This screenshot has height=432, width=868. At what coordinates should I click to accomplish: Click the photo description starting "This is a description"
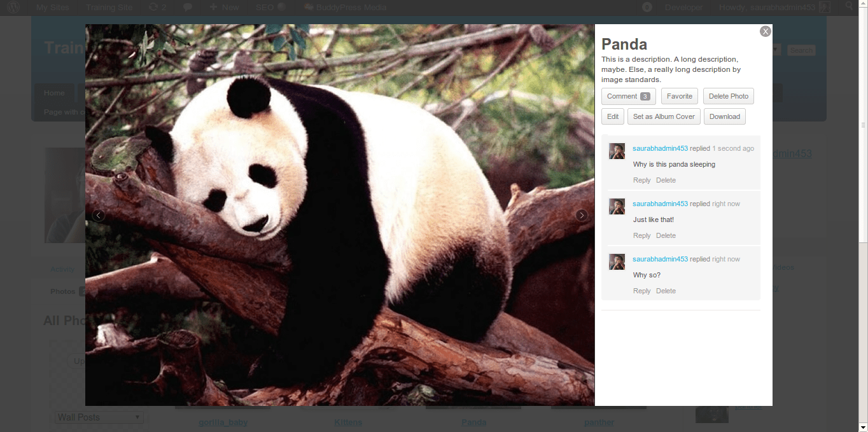point(671,69)
